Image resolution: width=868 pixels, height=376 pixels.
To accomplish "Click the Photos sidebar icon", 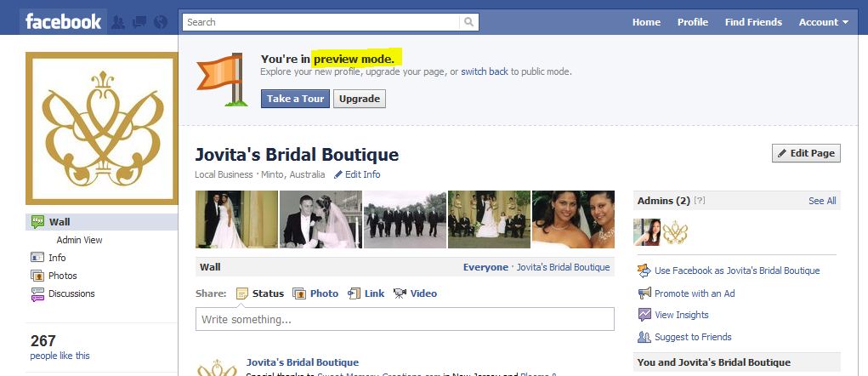I will click(37, 276).
